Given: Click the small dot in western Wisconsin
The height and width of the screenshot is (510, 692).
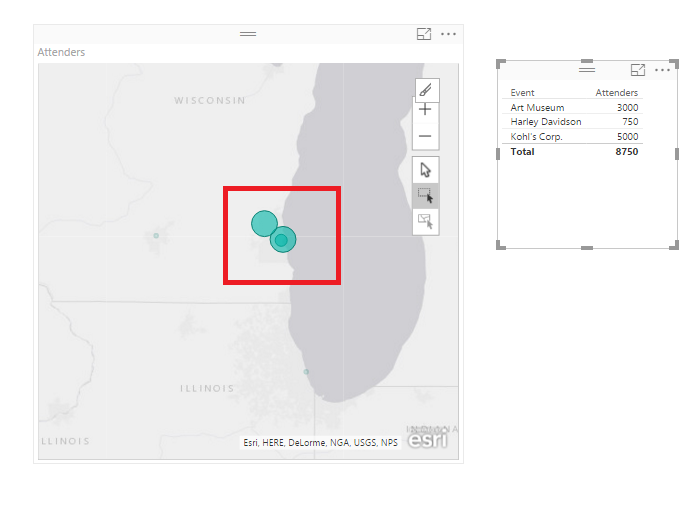Looking at the screenshot, I should (x=156, y=236).
